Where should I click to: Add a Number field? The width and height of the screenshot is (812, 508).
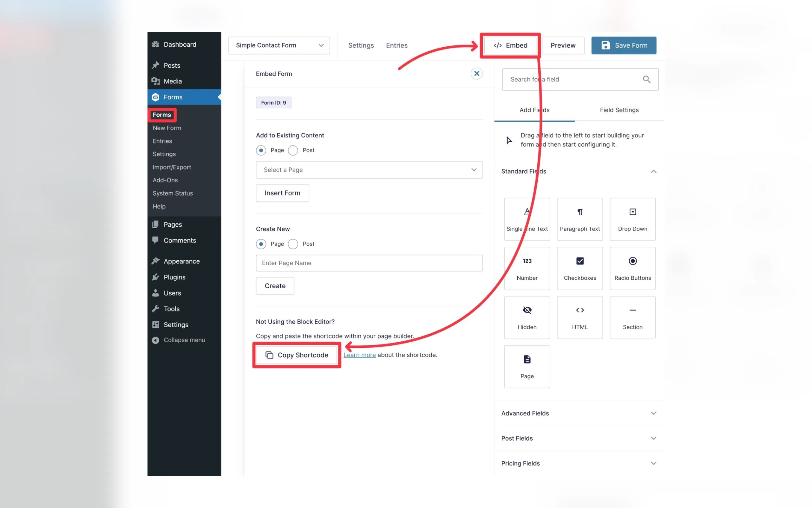527,269
